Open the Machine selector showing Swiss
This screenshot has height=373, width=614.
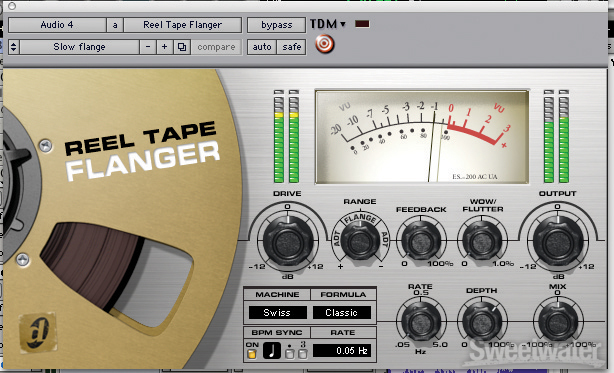(277, 312)
